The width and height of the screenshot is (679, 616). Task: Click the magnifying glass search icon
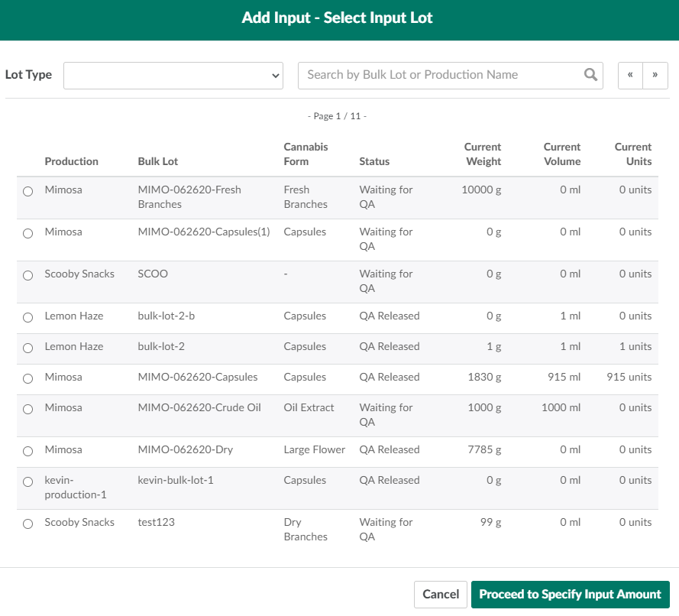[x=590, y=75]
